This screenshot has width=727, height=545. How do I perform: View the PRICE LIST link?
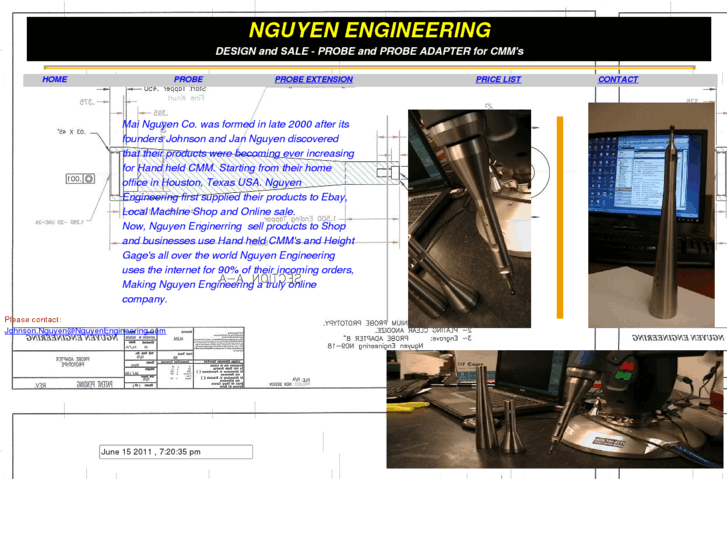[x=498, y=79]
